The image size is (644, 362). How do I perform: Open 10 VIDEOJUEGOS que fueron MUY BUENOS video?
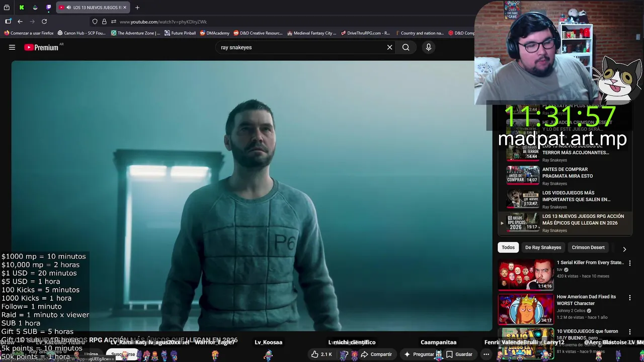587,334
